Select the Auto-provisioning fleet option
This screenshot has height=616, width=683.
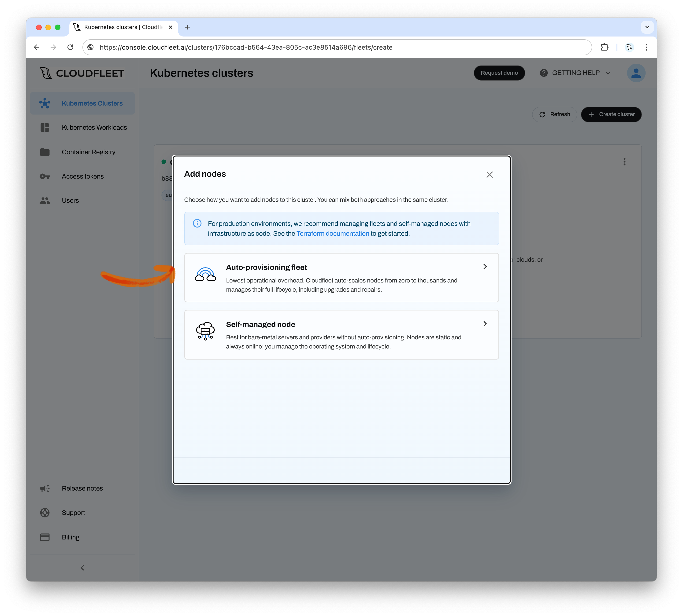click(x=341, y=278)
